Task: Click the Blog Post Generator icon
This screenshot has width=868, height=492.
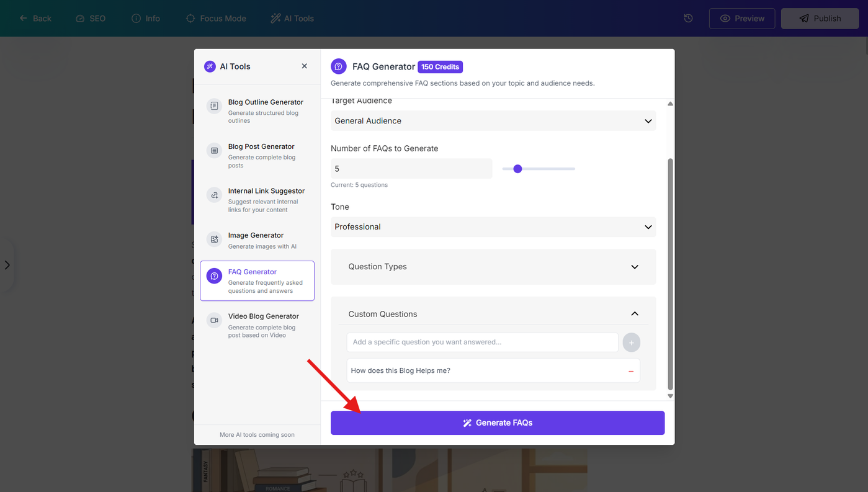Action: [214, 151]
